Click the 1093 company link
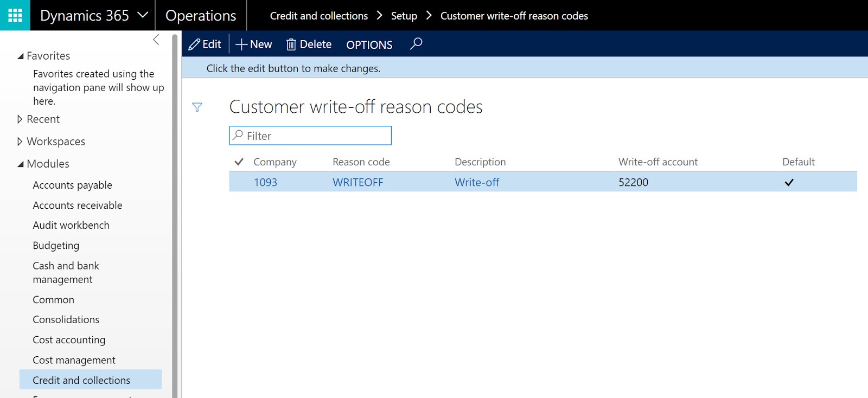 click(x=265, y=183)
